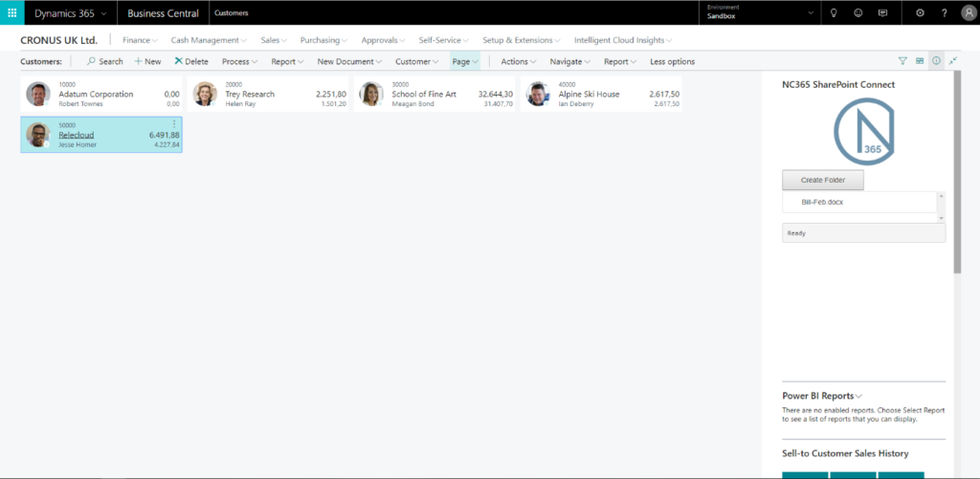Open the user account avatar
Image resolution: width=980 pixels, height=479 pixels.
click(x=968, y=13)
